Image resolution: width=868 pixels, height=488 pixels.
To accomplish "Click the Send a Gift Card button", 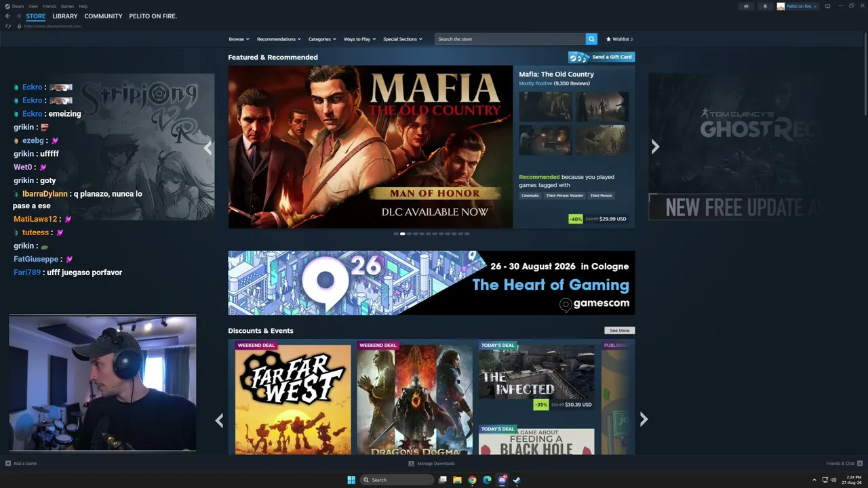I will pyautogui.click(x=601, y=57).
